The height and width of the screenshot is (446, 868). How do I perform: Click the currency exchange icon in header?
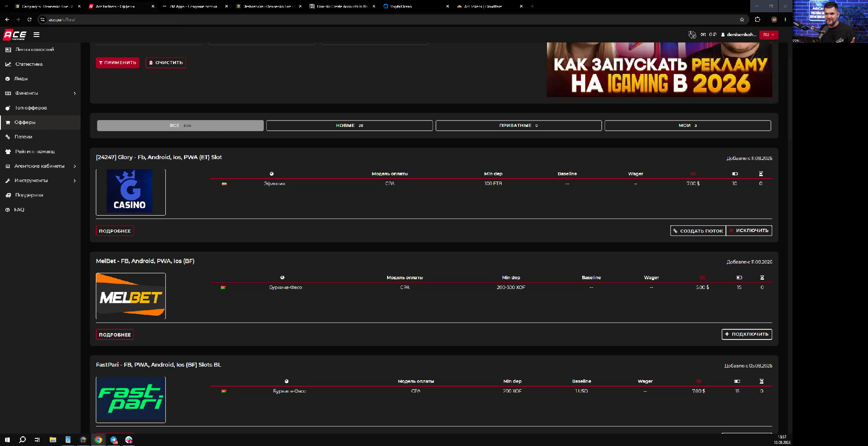(x=692, y=35)
